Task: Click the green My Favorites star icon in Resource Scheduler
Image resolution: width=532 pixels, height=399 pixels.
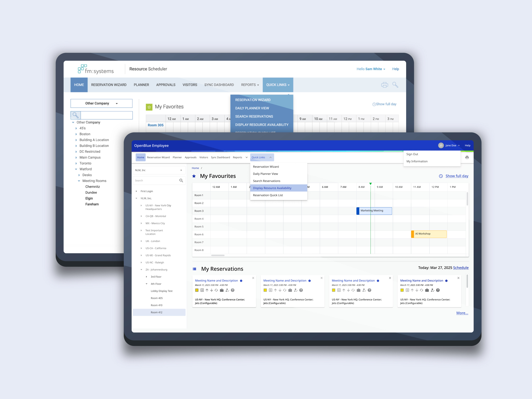Action: [x=149, y=107]
